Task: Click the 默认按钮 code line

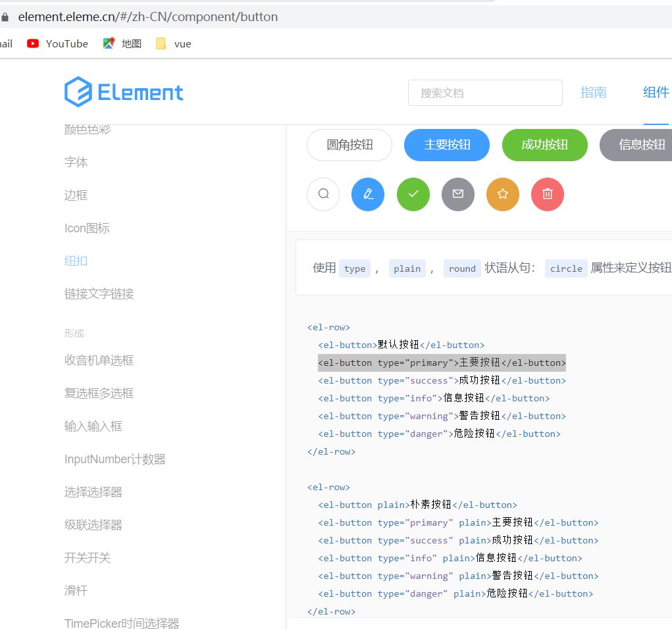Action: (x=401, y=345)
